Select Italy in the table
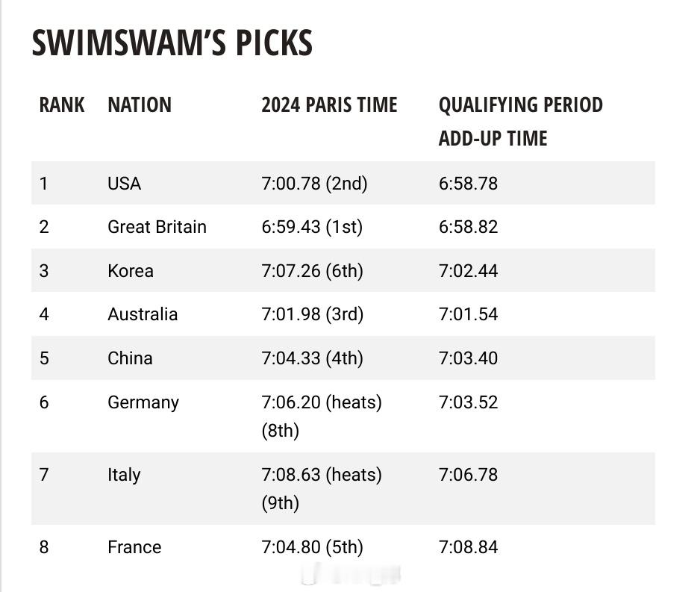The image size is (700, 592). (x=124, y=475)
